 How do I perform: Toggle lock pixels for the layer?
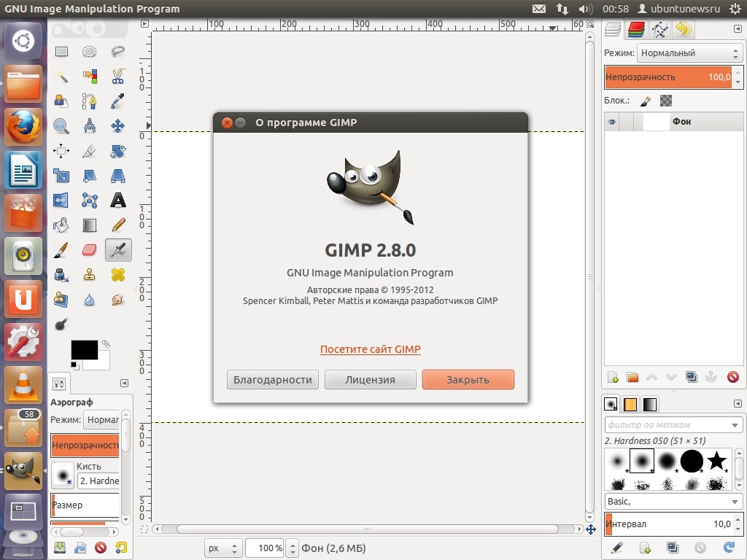pyautogui.click(x=646, y=101)
